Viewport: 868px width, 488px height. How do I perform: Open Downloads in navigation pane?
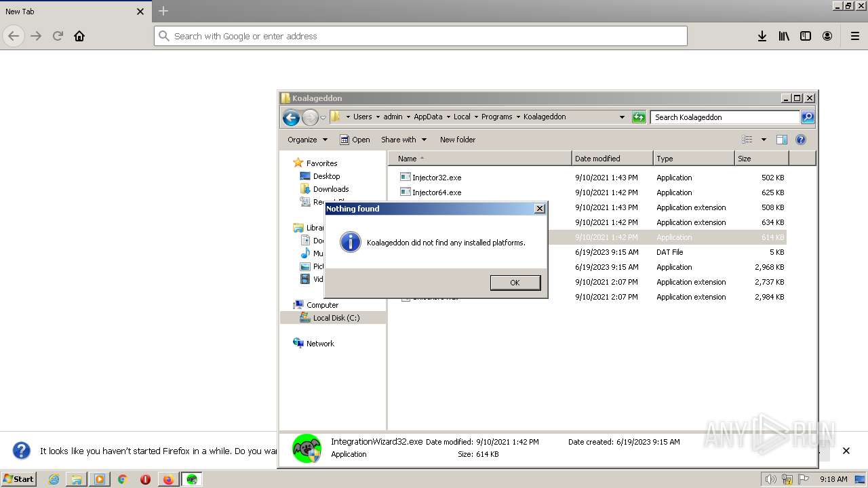331,189
